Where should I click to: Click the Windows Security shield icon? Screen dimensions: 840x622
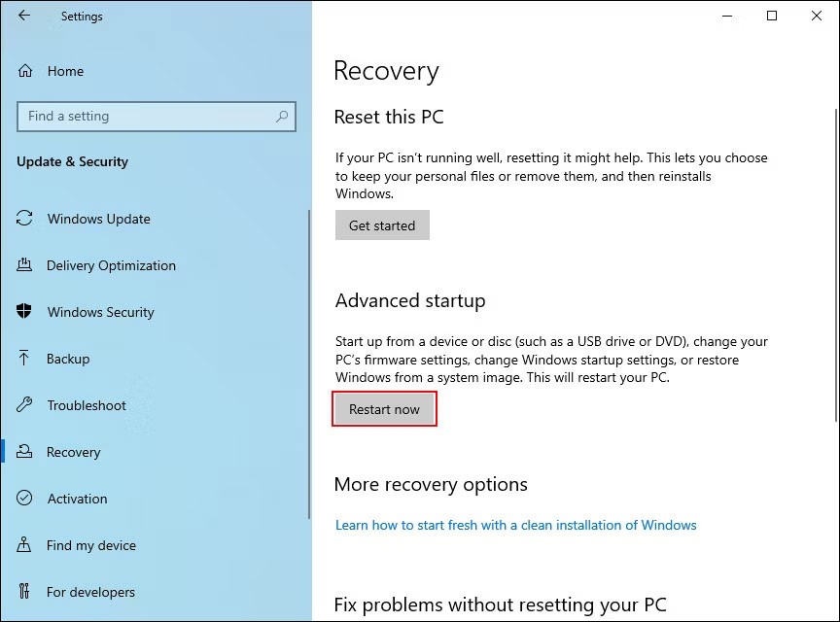click(x=25, y=312)
